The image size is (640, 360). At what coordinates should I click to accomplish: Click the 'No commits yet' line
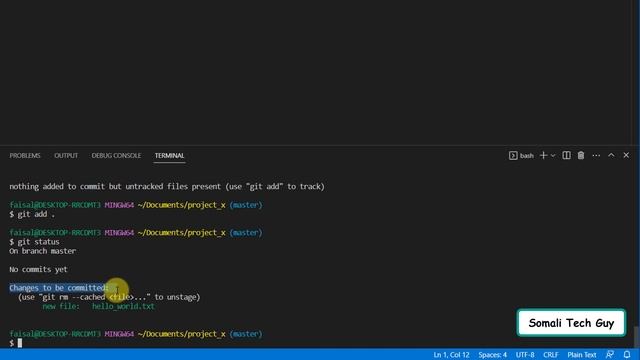click(38, 269)
